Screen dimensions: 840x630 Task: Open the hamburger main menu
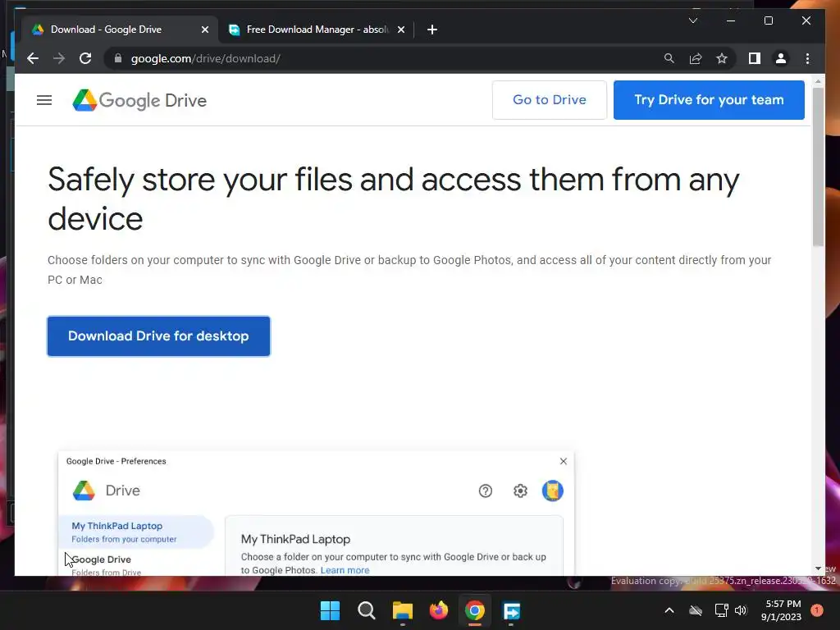pos(44,100)
